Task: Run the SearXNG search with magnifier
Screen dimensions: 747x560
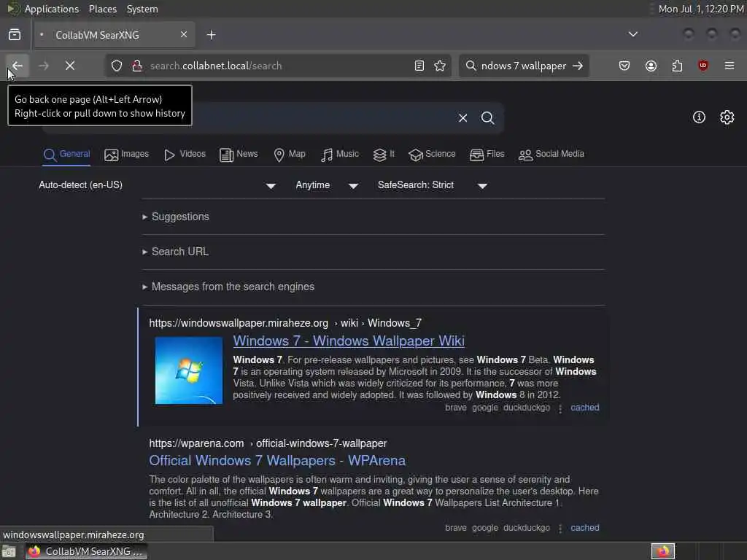Action: (487, 117)
